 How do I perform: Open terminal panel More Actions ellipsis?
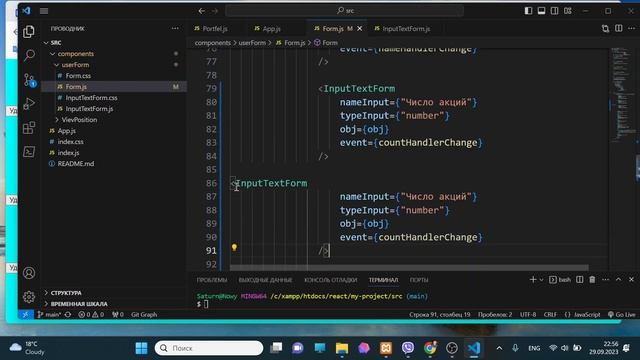(606, 280)
